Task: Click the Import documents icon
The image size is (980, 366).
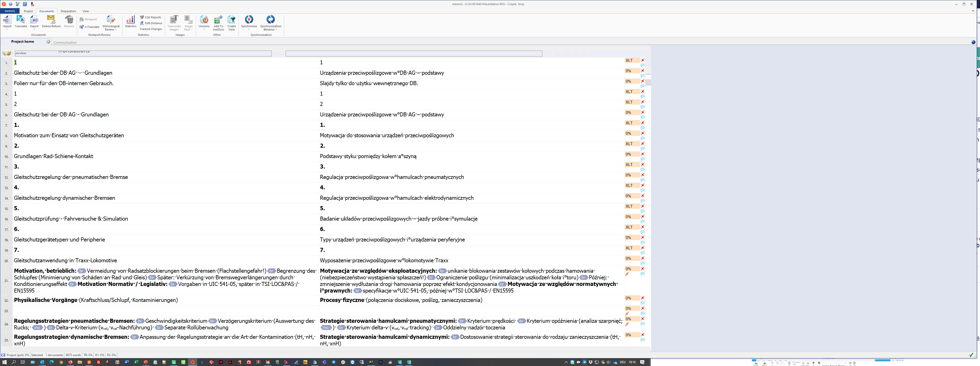Action: [x=7, y=20]
